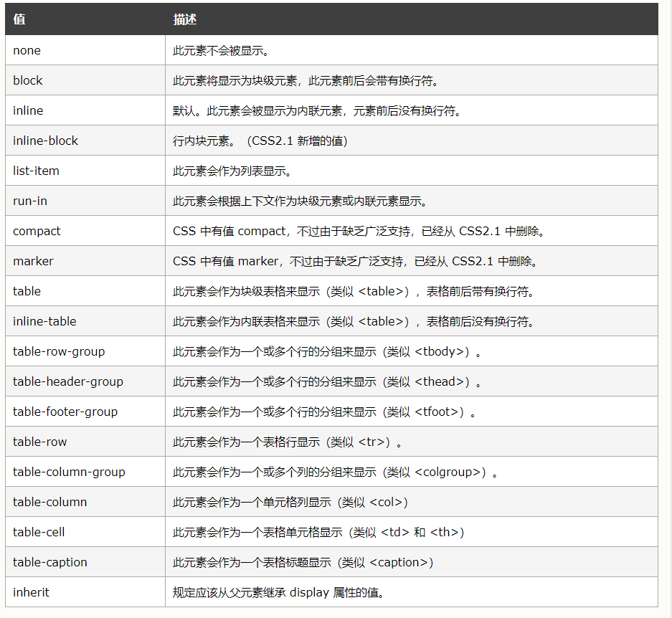This screenshot has width=672, height=618.
Task: Click description containing <td> 和 <th>
Action: [x=319, y=532]
